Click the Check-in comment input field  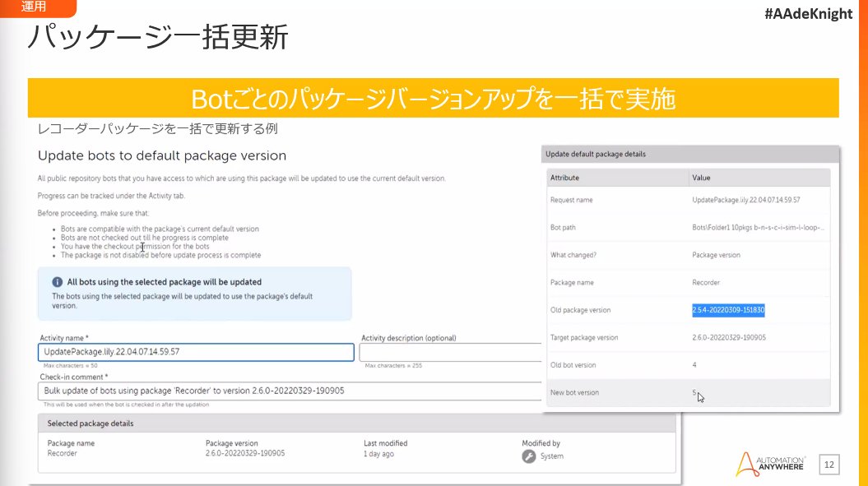tap(290, 391)
